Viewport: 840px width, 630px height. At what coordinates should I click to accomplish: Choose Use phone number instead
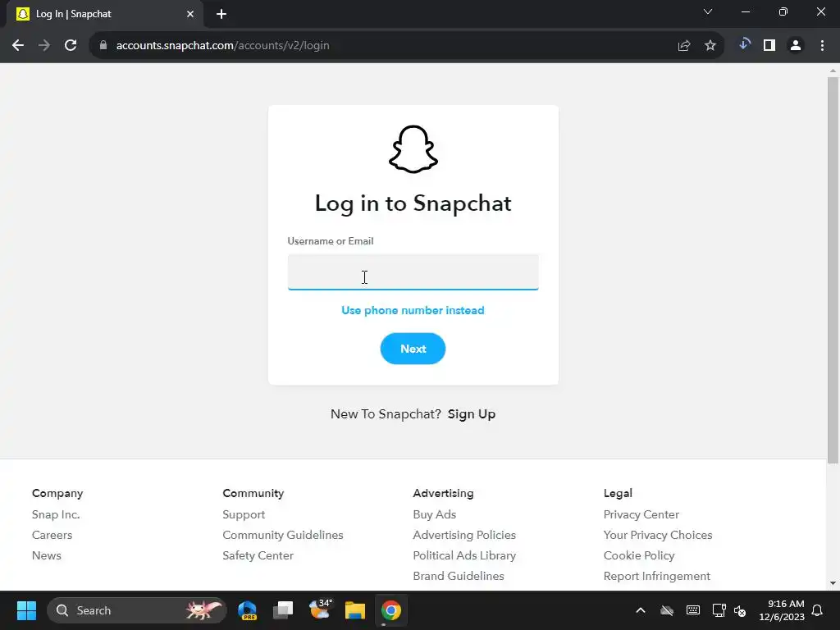pos(413,311)
